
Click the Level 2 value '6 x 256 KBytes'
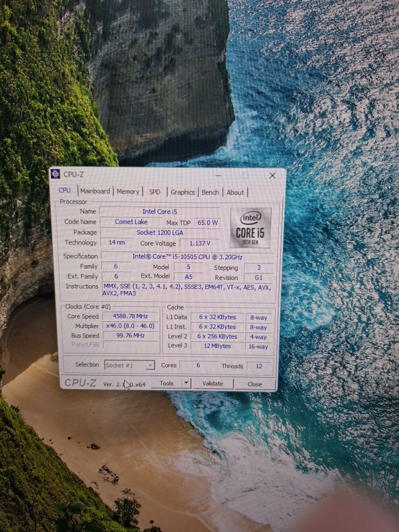tap(217, 336)
